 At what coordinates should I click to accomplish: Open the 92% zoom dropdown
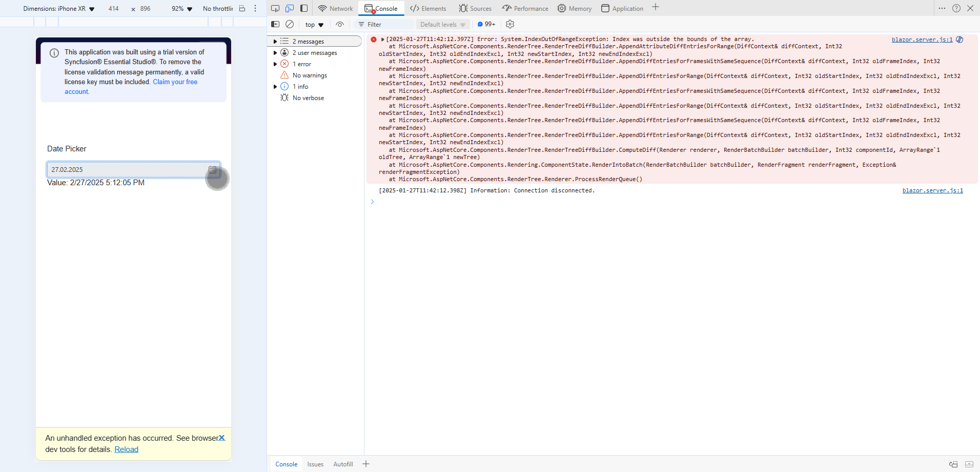click(x=182, y=9)
